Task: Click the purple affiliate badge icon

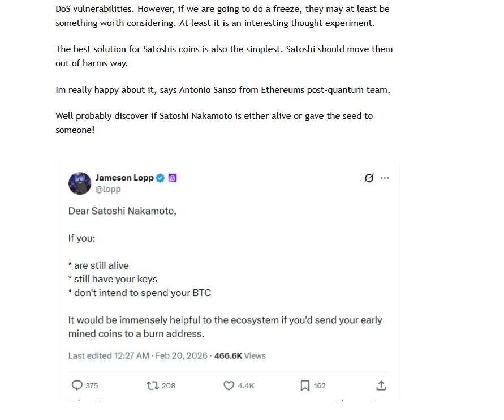Action: point(173,178)
